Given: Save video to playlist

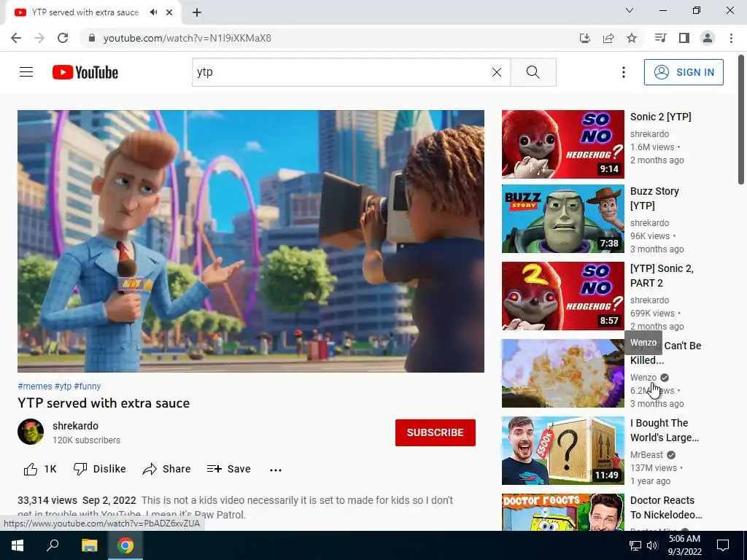Looking at the screenshot, I should pos(228,469).
